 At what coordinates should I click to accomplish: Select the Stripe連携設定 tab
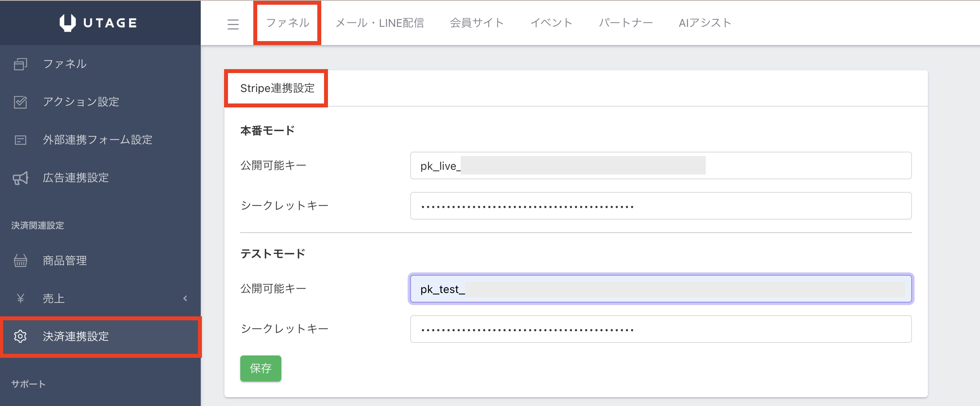277,88
